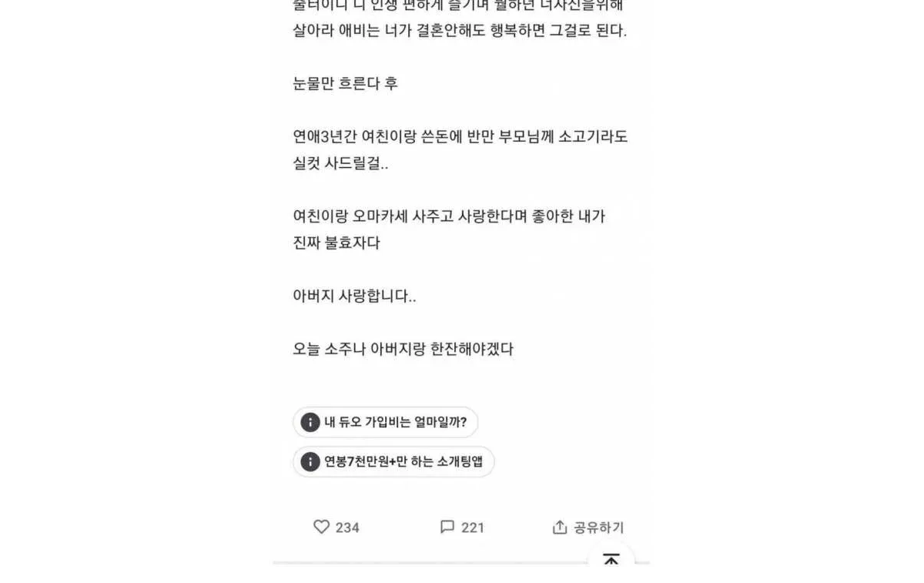This screenshot has width=924, height=583.
Task: Click the partially cut-off top text line
Action: [x=458, y=5]
